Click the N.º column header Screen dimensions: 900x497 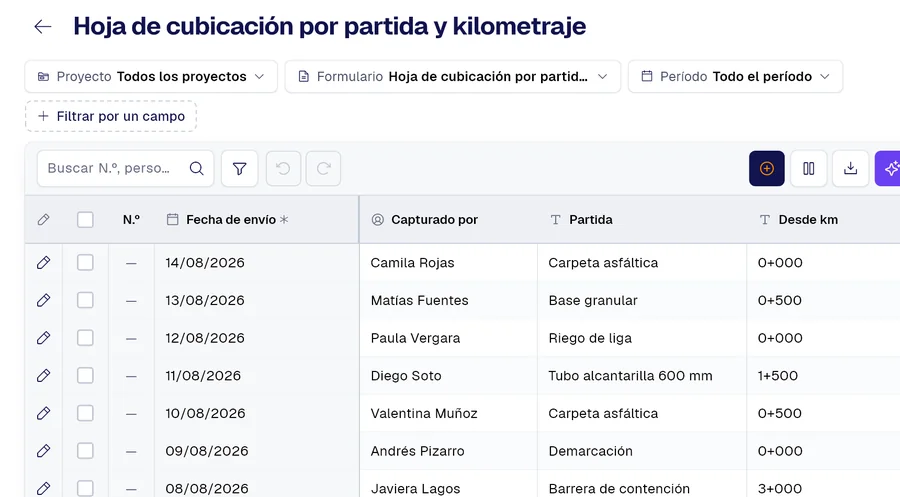pos(131,220)
